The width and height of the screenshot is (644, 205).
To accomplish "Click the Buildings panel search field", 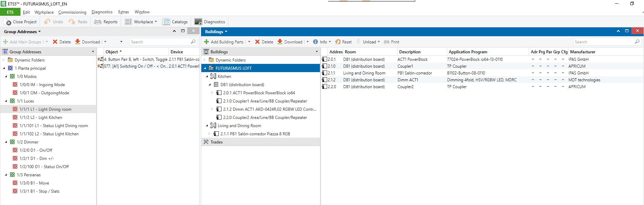I will click(x=603, y=42).
